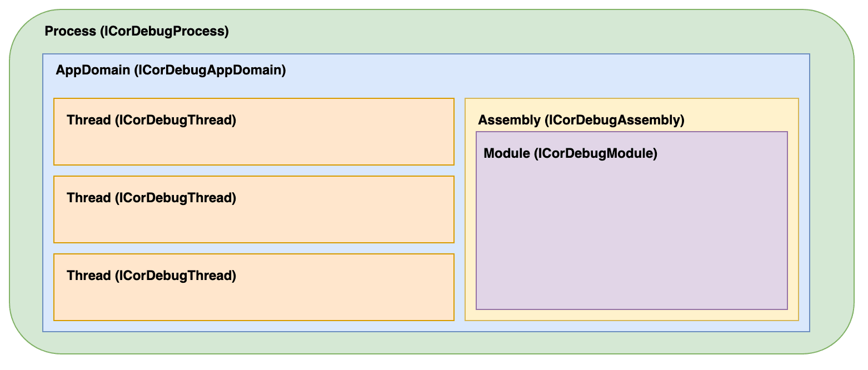Click the word "Assembly" in its label

509,120
